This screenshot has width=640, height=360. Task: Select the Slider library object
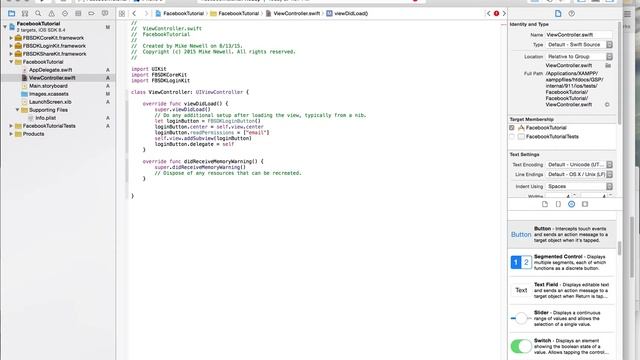(562, 318)
